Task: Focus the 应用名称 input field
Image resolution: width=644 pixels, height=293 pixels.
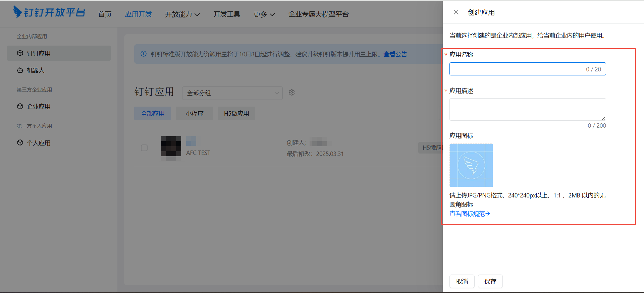Action: click(x=528, y=69)
